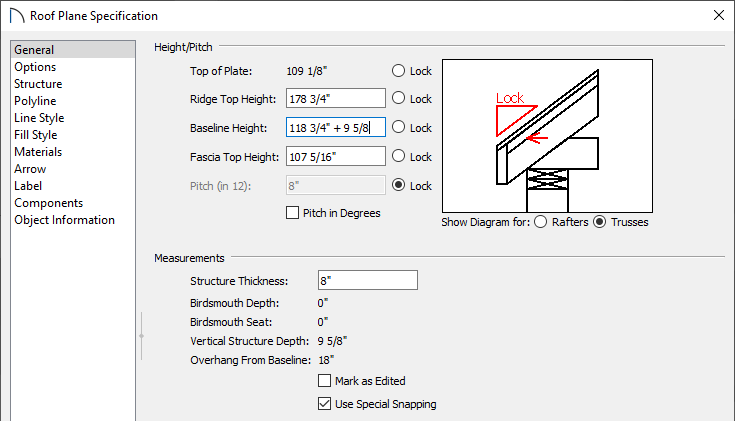This screenshot has height=421, width=735.
Task: Show the Components panel
Action: 48,203
